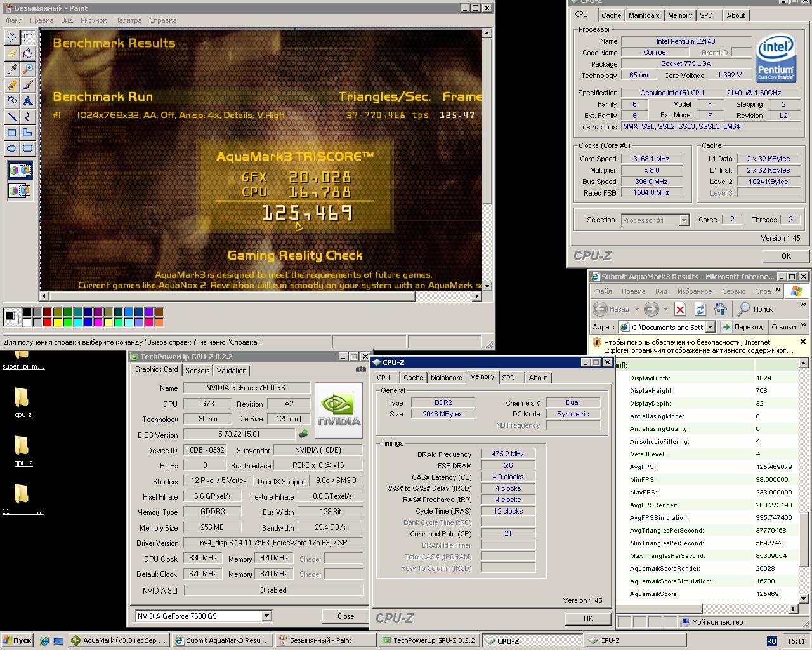
Task: Click the Поиск search button
Action: coord(755,309)
